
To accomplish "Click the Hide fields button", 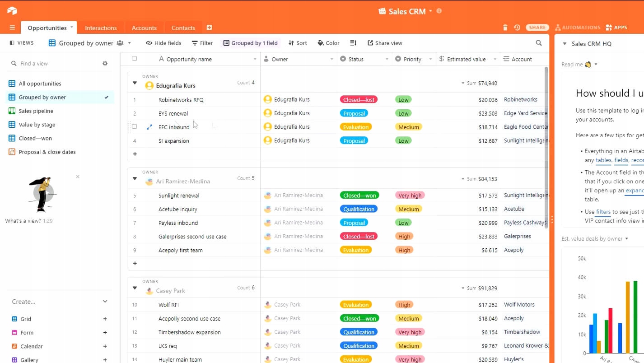I will point(163,43).
